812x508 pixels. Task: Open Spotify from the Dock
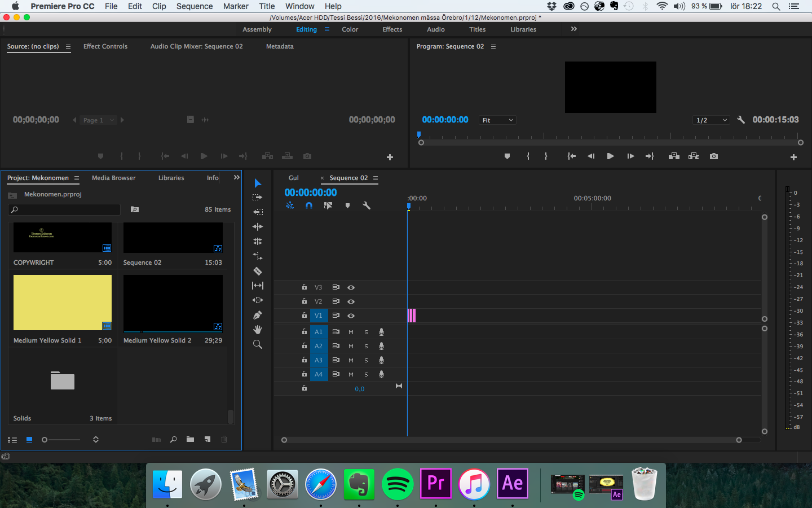398,484
